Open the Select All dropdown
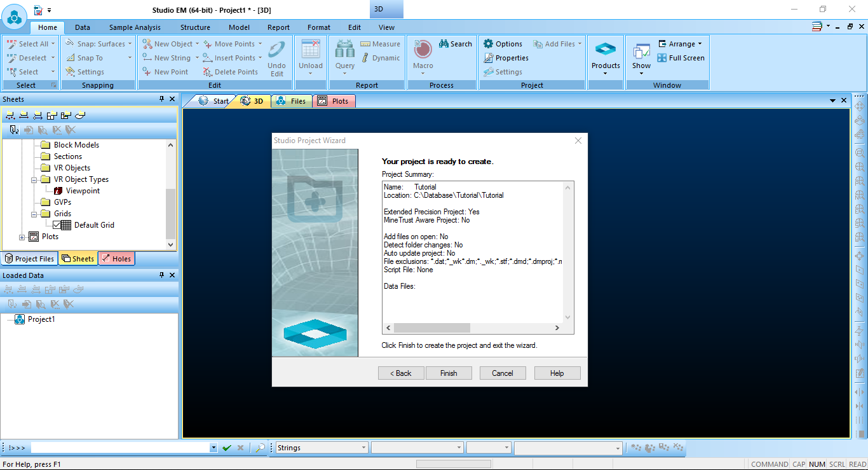 53,44
